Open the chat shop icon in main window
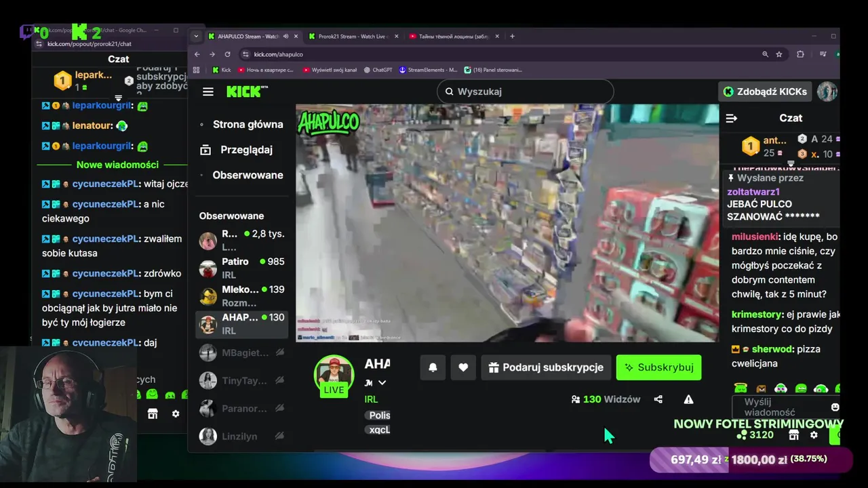 point(793,435)
